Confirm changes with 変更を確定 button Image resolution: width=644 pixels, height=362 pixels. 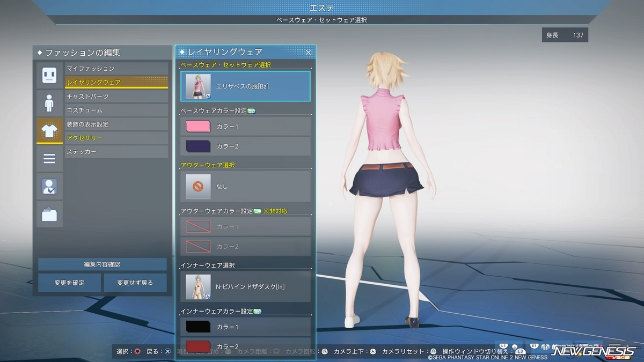coord(69,283)
